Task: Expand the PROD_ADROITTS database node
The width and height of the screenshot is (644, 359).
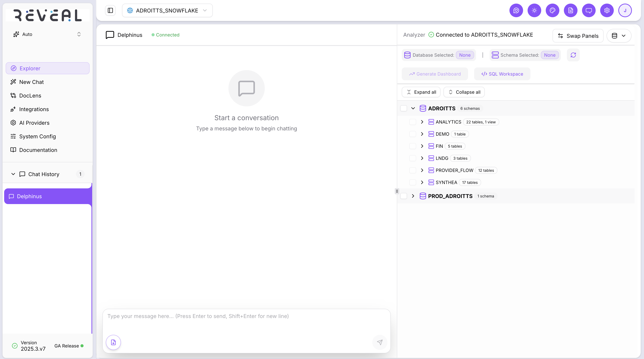Action: click(x=413, y=196)
